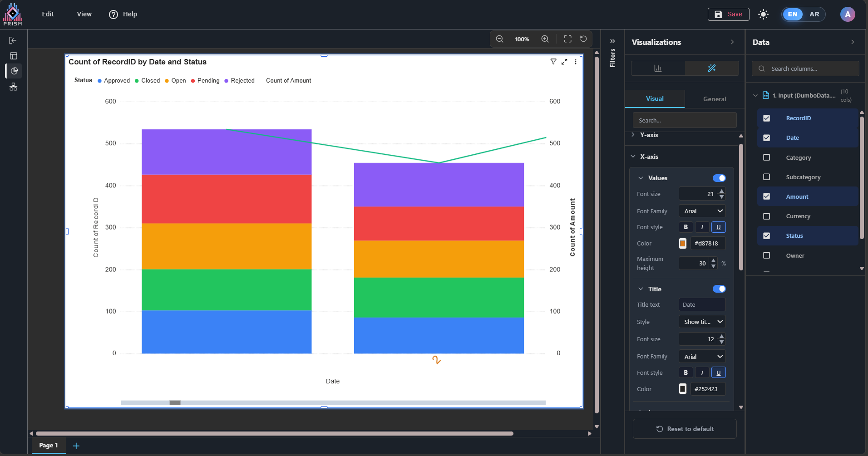Image resolution: width=868 pixels, height=456 pixels.
Task: Uncheck the Amount column checkbox
Action: click(766, 196)
